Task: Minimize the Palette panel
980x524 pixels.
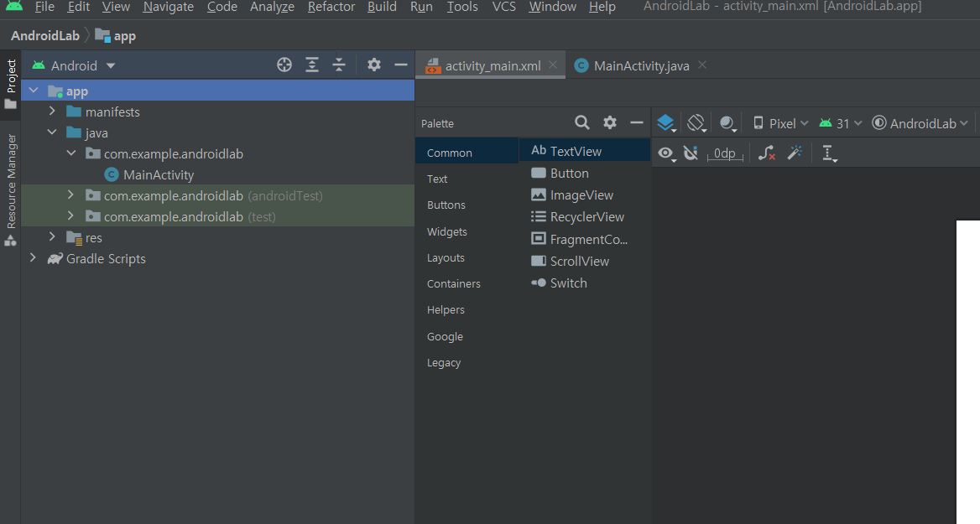Action: [x=636, y=123]
